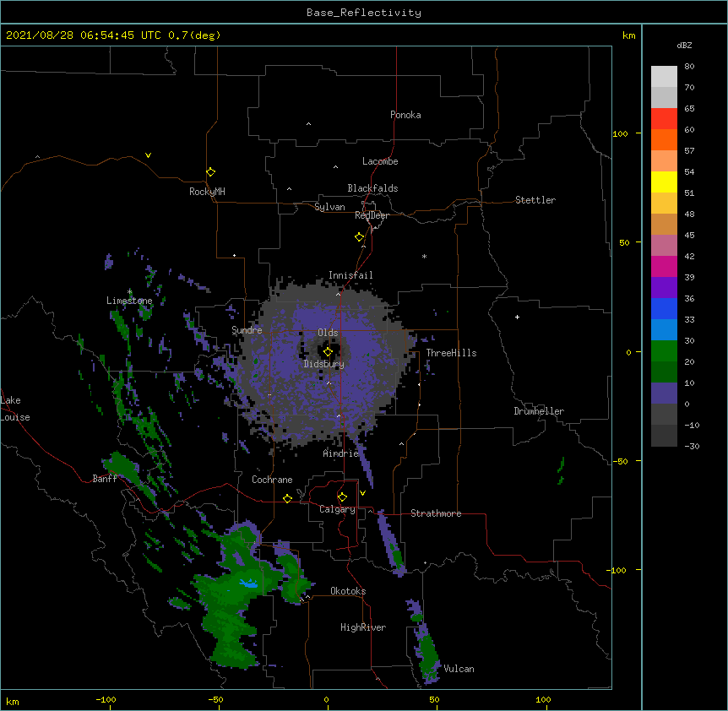Click the -50 tick on the right axis
This screenshot has width=728, height=711.
point(620,461)
